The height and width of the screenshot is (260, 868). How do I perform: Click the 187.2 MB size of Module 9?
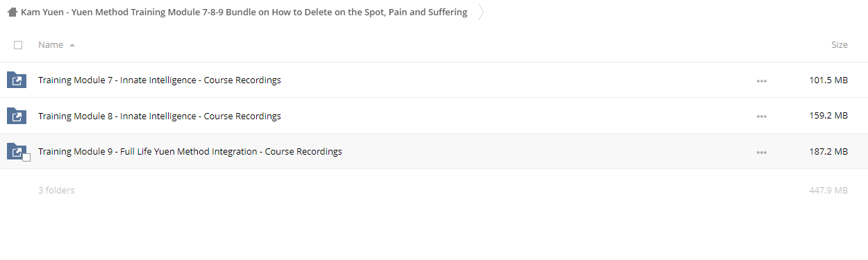[828, 151]
